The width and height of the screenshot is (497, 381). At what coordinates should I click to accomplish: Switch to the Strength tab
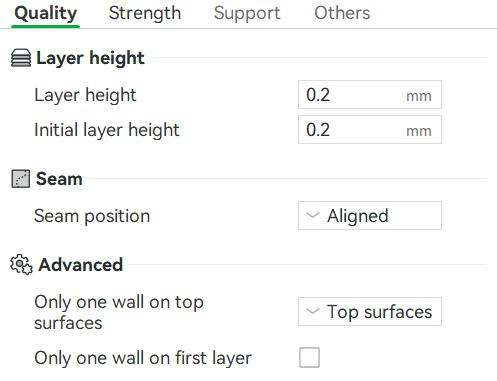point(145,13)
